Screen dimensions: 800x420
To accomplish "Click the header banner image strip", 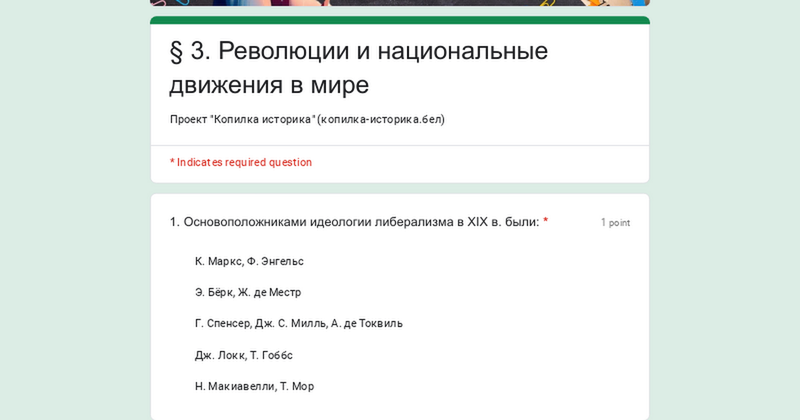I will point(400,3).
